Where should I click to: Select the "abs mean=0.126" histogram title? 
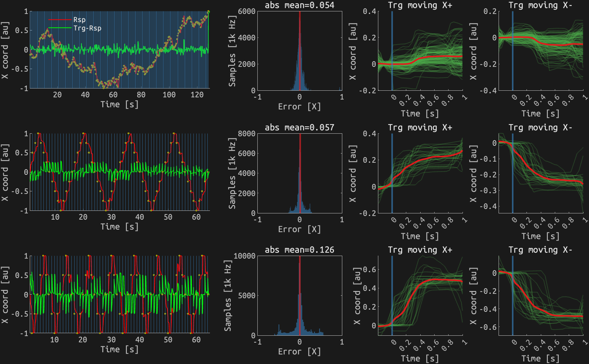(299, 250)
